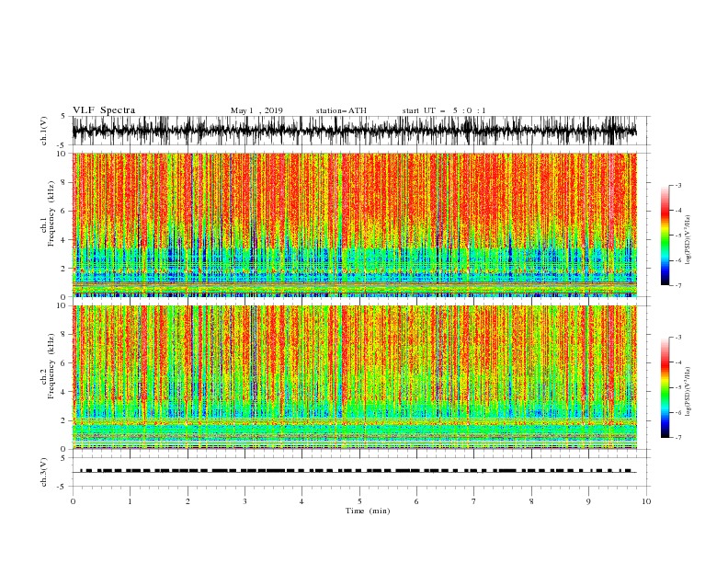Click the "-3" tick on ch.1 colorbar

[x=678, y=185]
